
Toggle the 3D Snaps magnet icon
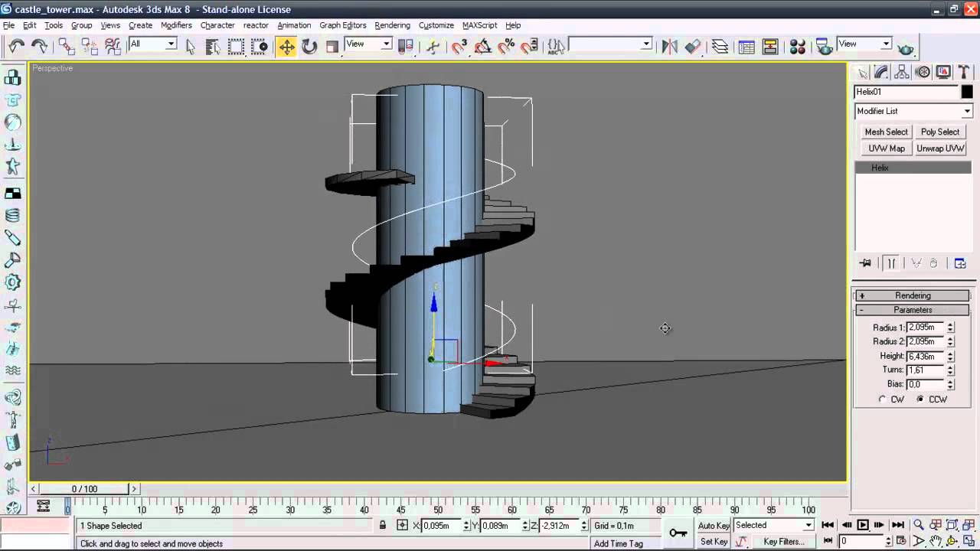(x=459, y=47)
